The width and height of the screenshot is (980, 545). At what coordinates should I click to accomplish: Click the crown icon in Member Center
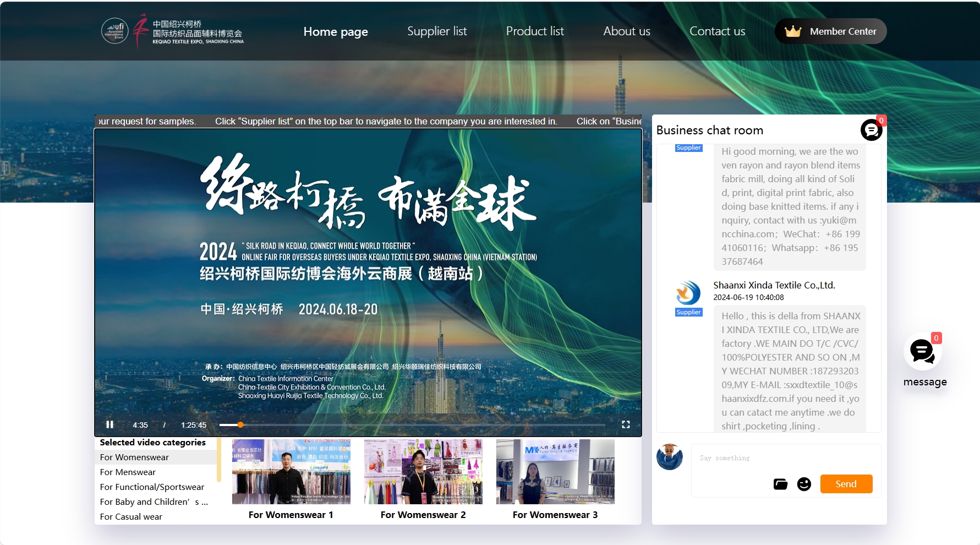click(x=792, y=31)
